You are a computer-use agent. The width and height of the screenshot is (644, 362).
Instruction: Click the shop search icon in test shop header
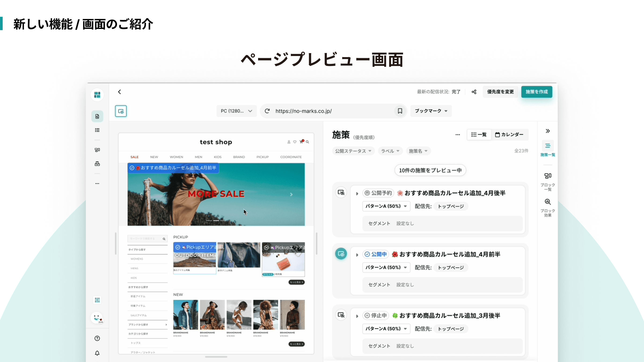[x=307, y=142]
